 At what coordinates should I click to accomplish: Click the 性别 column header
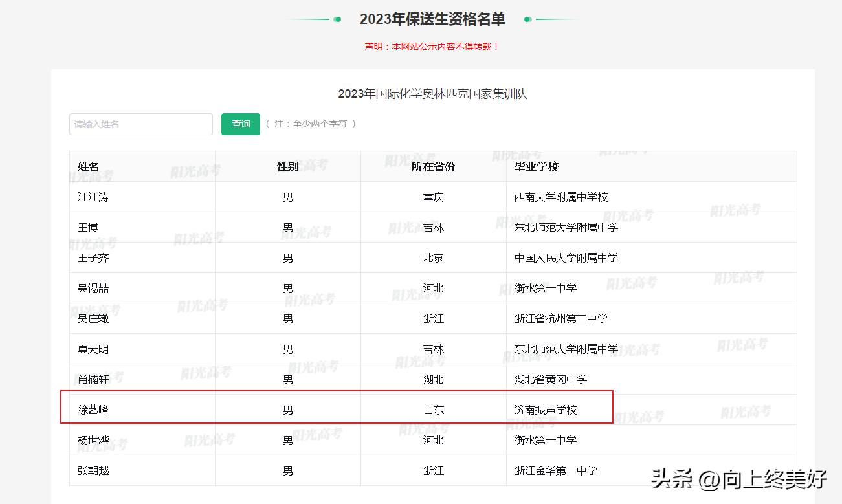287,167
